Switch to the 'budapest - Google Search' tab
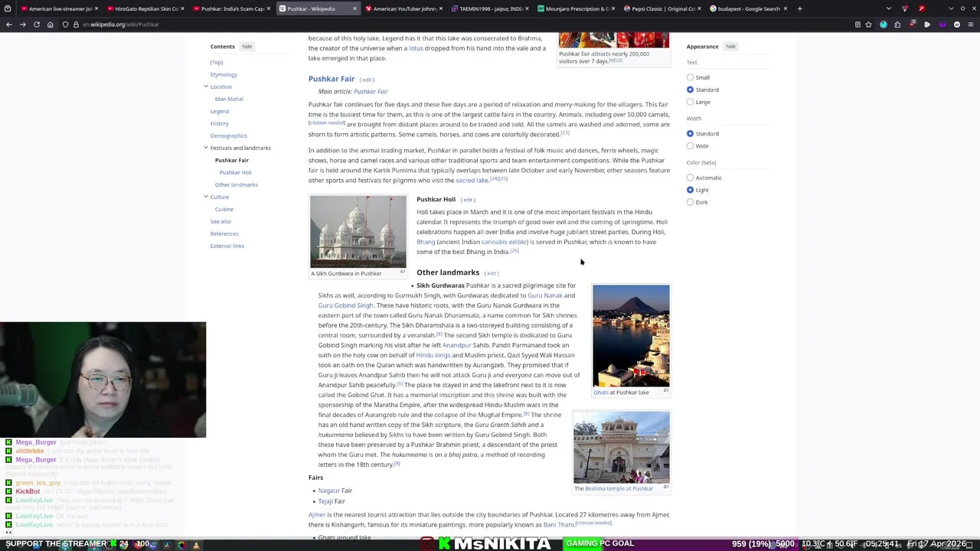Screen dimensions: 980x551 pos(749,8)
